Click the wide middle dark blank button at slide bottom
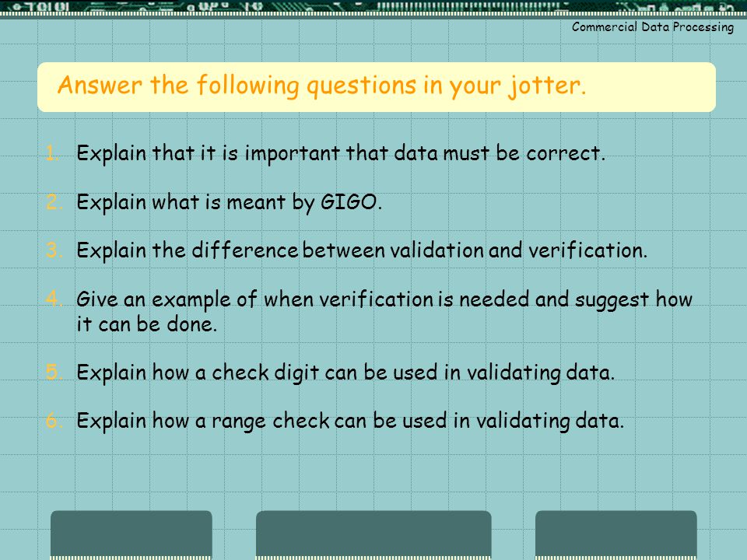The width and height of the screenshot is (747, 560). click(373, 534)
